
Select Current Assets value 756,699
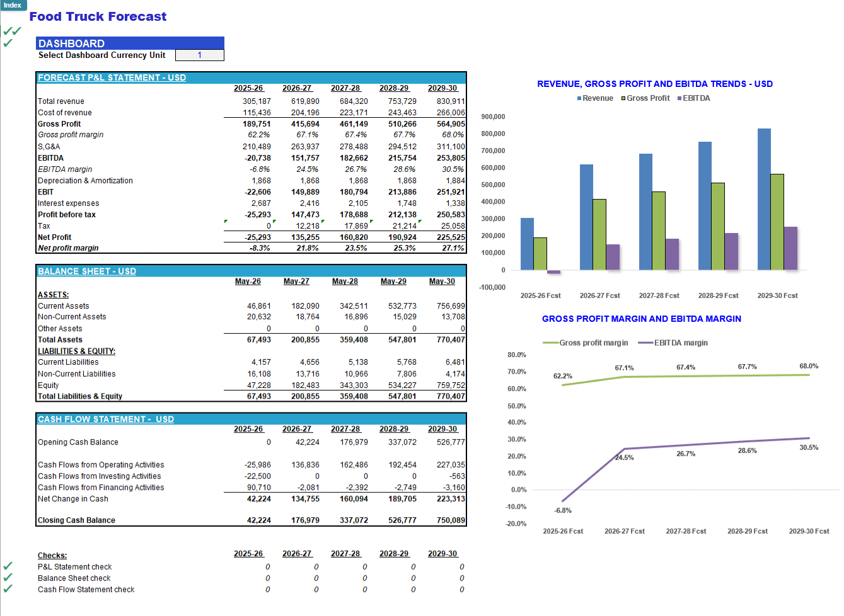tap(451, 305)
